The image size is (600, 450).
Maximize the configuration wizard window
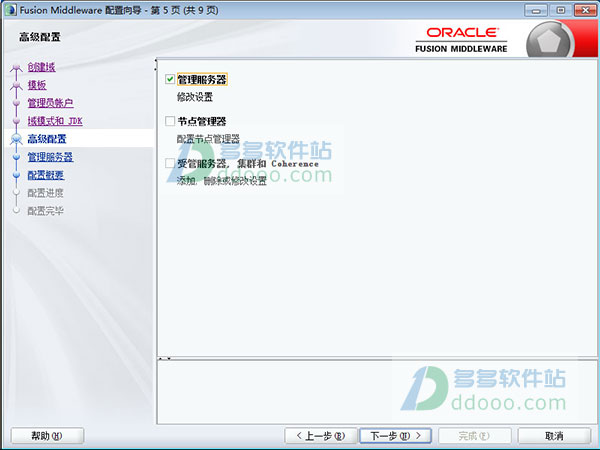click(x=560, y=10)
